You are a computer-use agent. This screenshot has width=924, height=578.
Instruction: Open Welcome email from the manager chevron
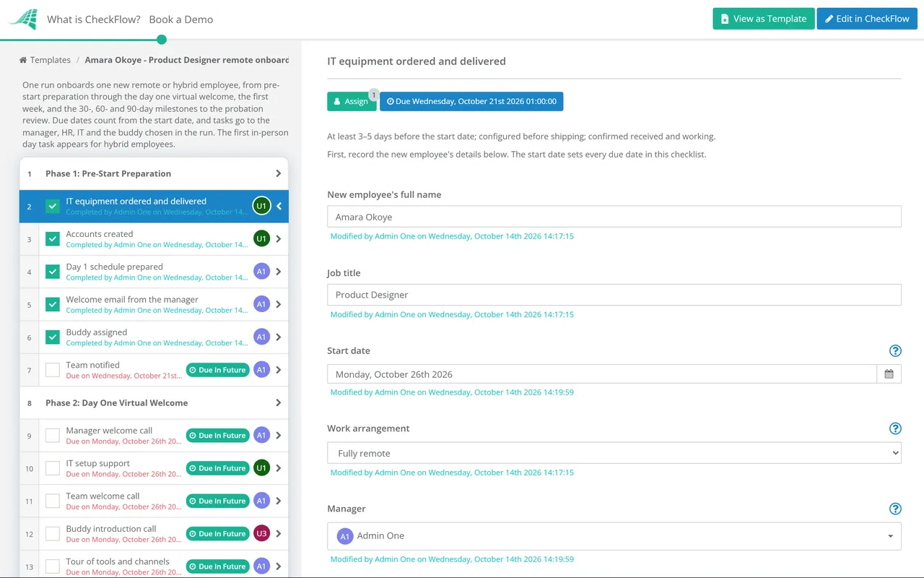coord(279,304)
